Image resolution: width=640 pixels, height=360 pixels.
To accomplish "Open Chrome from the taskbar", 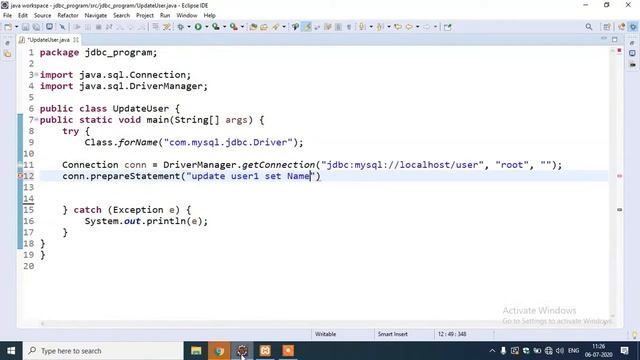I will 219,351.
